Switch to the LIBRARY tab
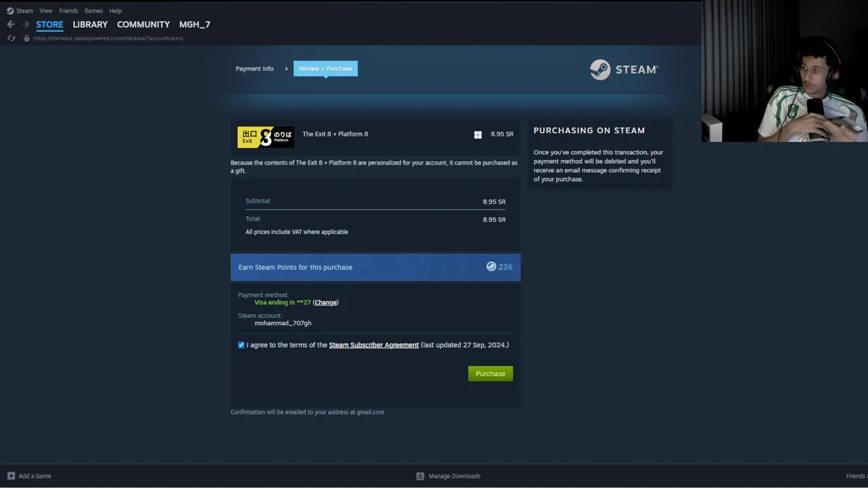The width and height of the screenshot is (868, 488). tap(90, 24)
